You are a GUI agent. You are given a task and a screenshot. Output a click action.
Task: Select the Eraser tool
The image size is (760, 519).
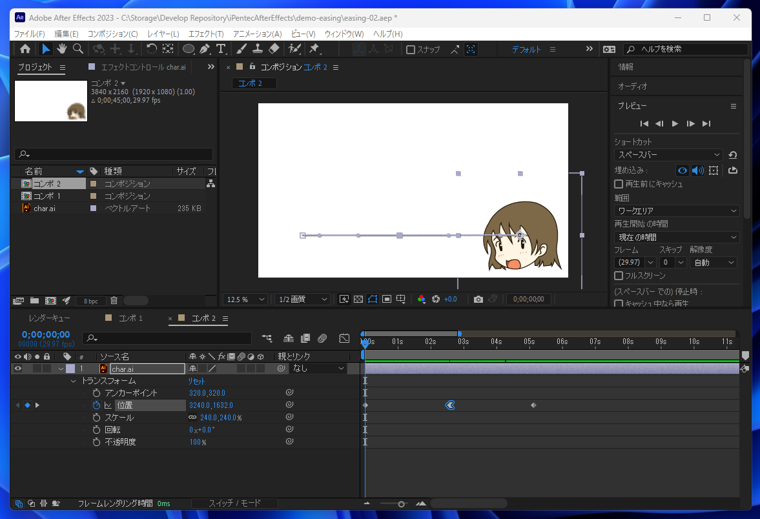pyautogui.click(x=274, y=49)
